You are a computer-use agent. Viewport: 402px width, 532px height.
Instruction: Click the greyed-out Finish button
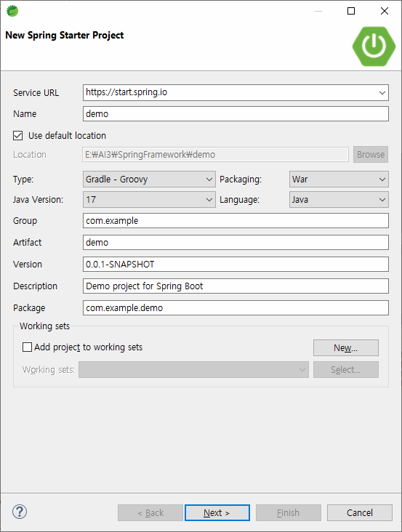[x=289, y=512]
